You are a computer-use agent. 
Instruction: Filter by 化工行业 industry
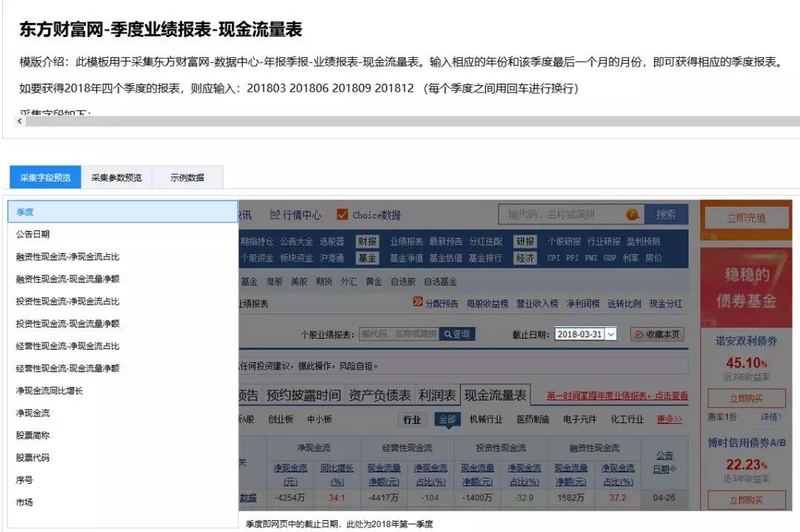[x=627, y=419]
